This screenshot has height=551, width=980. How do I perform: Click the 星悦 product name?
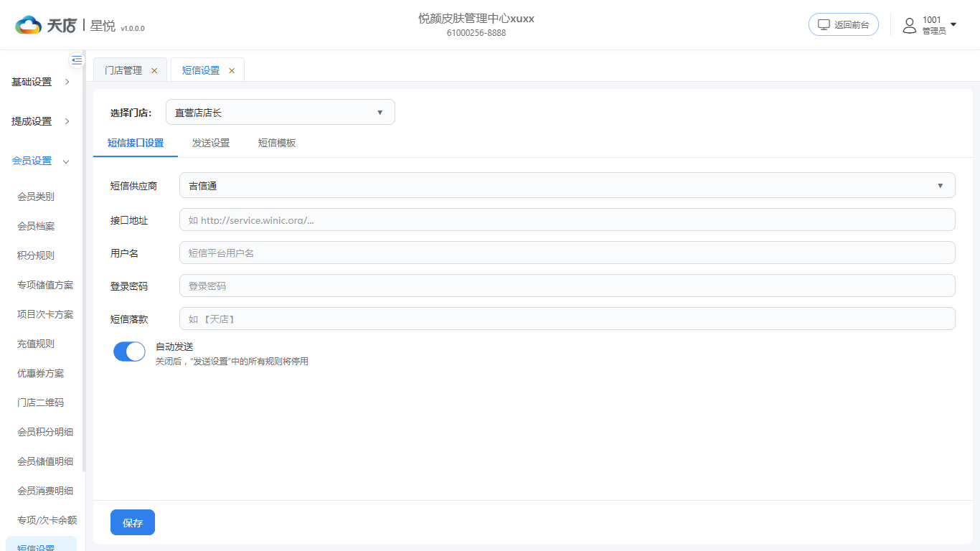103,25
